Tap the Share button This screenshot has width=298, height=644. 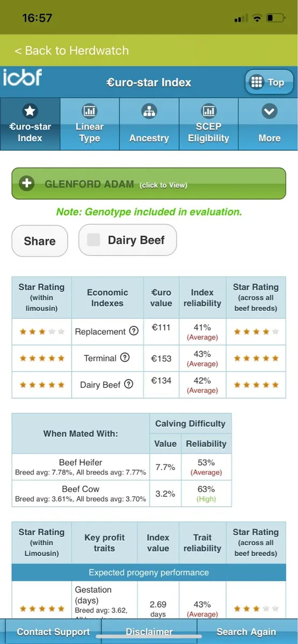click(40, 241)
